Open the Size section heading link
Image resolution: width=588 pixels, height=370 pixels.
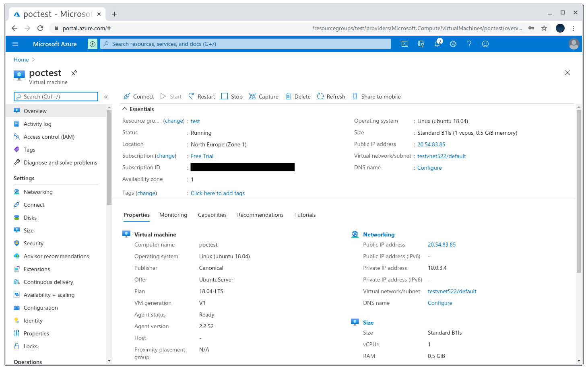click(368, 323)
